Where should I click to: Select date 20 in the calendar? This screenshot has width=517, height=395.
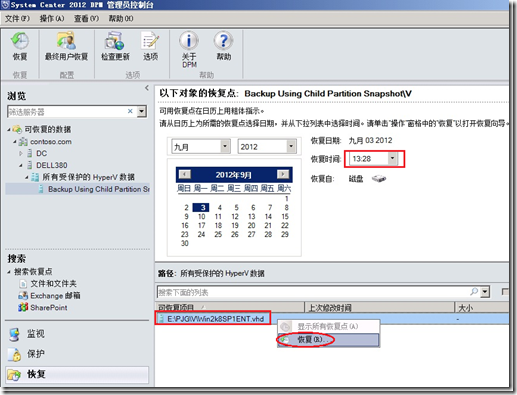point(252,226)
